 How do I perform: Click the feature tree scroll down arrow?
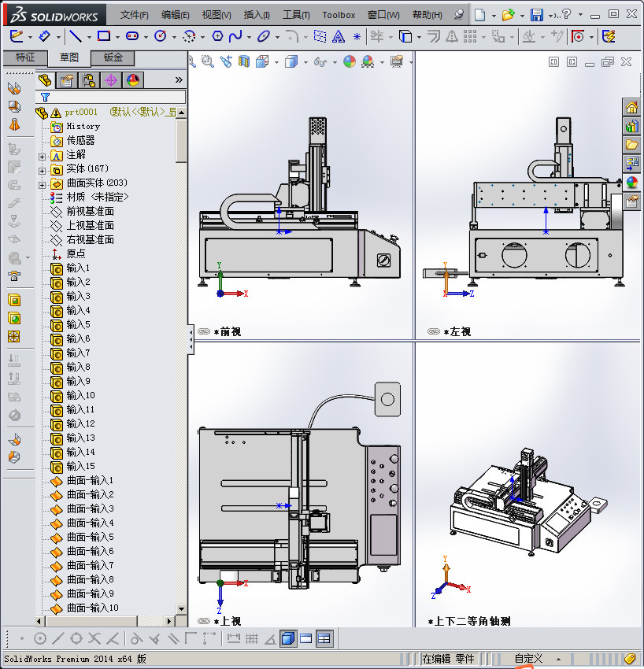181,609
